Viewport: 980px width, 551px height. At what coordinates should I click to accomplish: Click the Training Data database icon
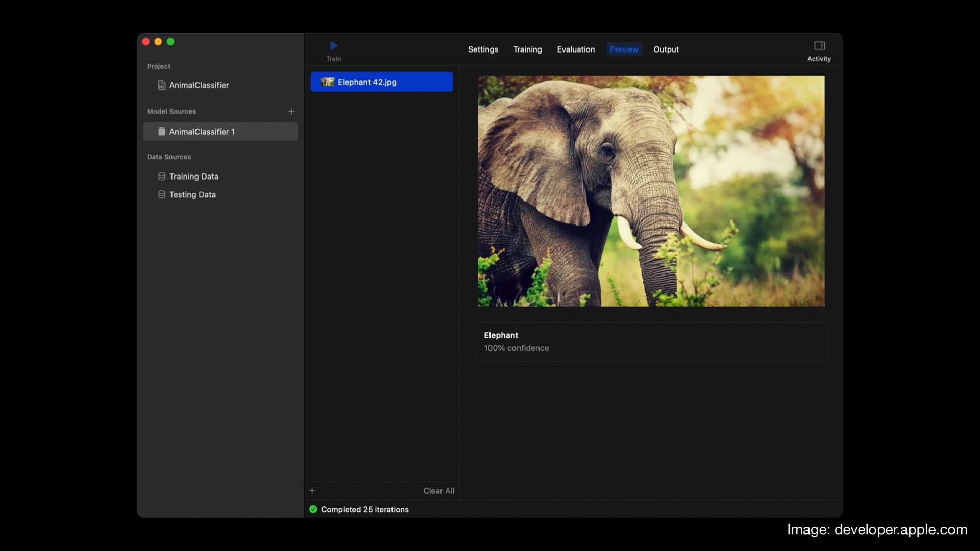[161, 177]
